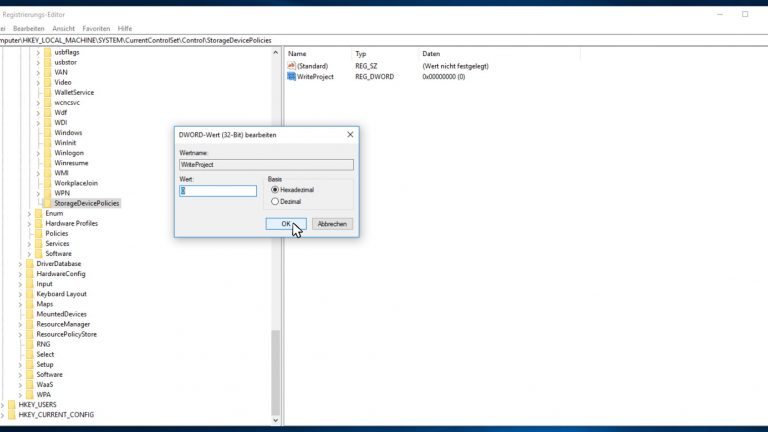Click the HKEY_CURRENT_CONFIG folder icon
The width and height of the screenshot is (768, 432).
[x=11, y=414]
